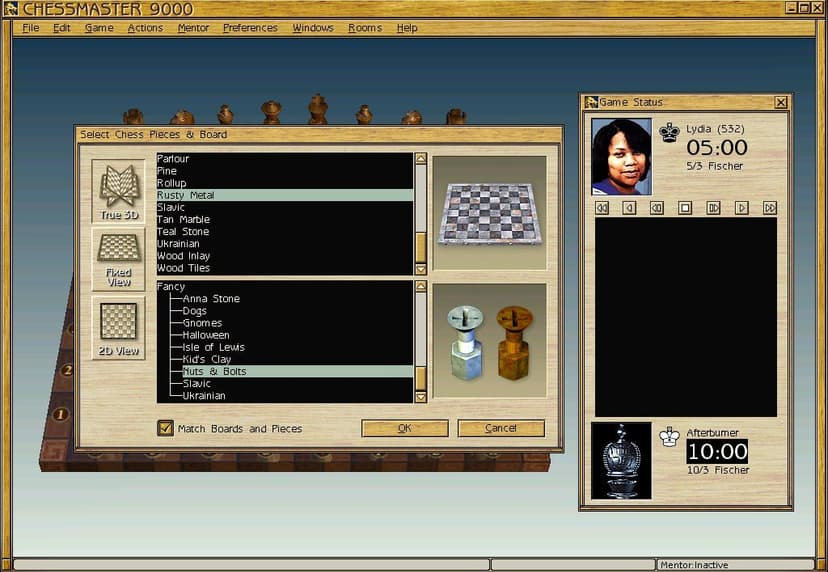Confirm selection with the OK button
This screenshot has width=828, height=572.
(405, 428)
